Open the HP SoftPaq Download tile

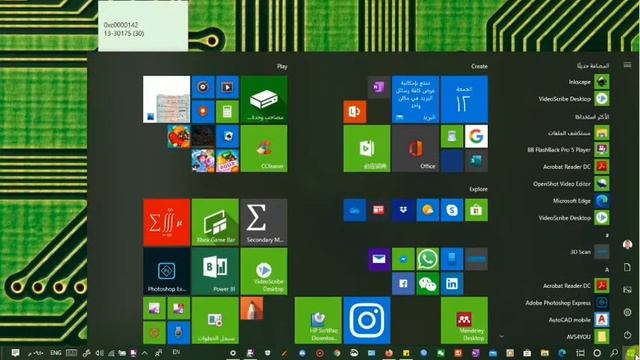coord(318,320)
